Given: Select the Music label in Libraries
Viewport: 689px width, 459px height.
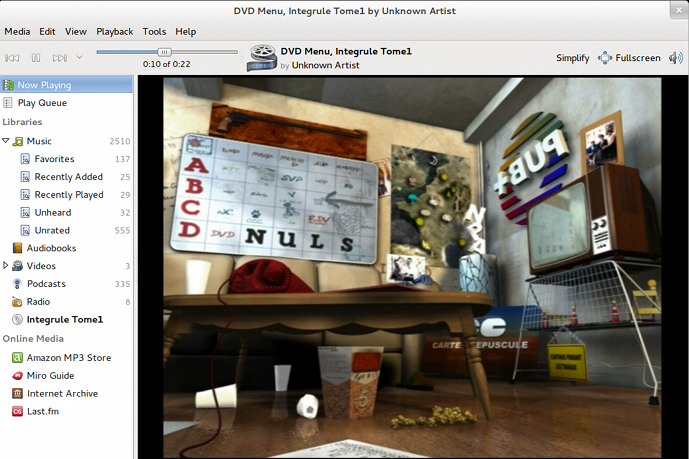Looking at the screenshot, I should point(39,141).
